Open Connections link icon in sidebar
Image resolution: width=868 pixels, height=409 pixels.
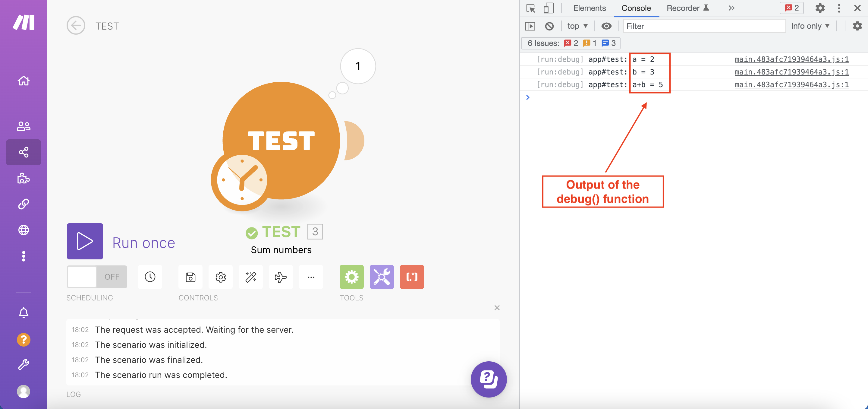(x=23, y=204)
